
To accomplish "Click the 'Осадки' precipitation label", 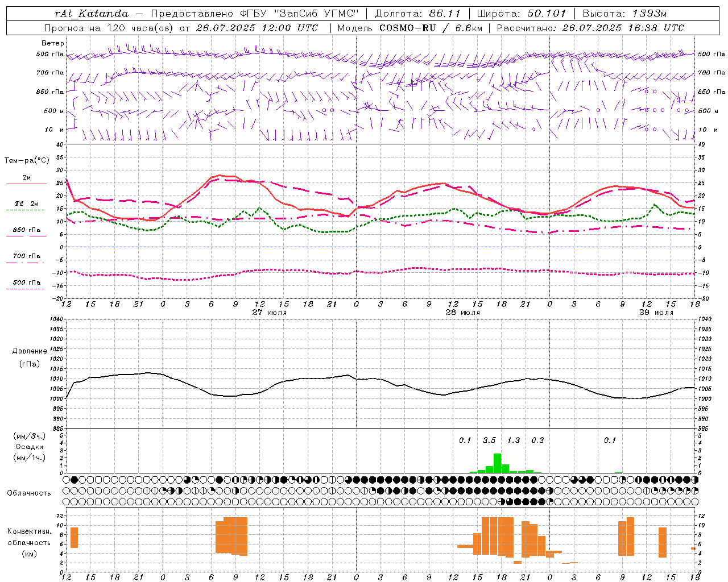I will 30,447.
